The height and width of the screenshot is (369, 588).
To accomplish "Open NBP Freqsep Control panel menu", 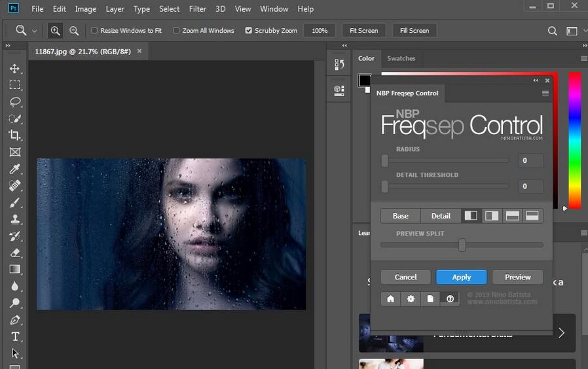I will click(545, 94).
